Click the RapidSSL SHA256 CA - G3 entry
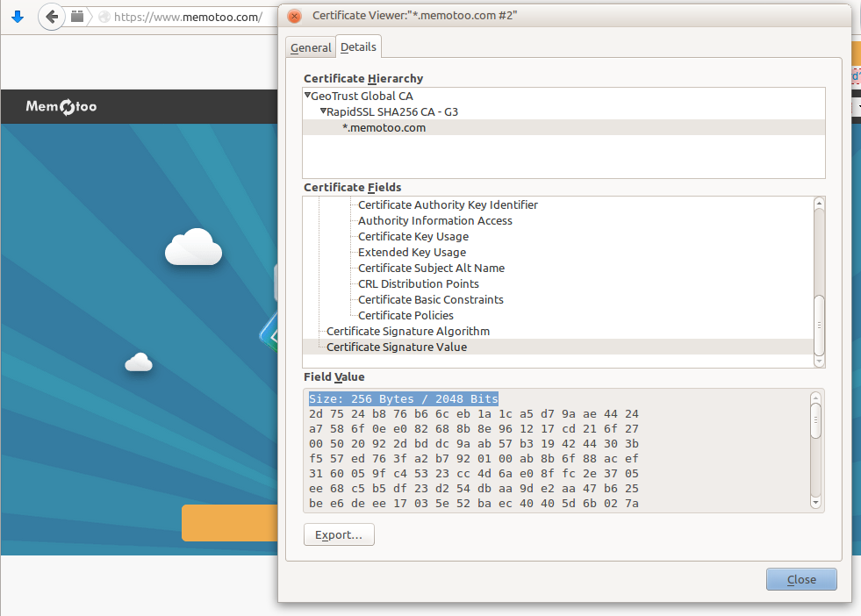This screenshot has height=616, width=861. (x=392, y=112)
